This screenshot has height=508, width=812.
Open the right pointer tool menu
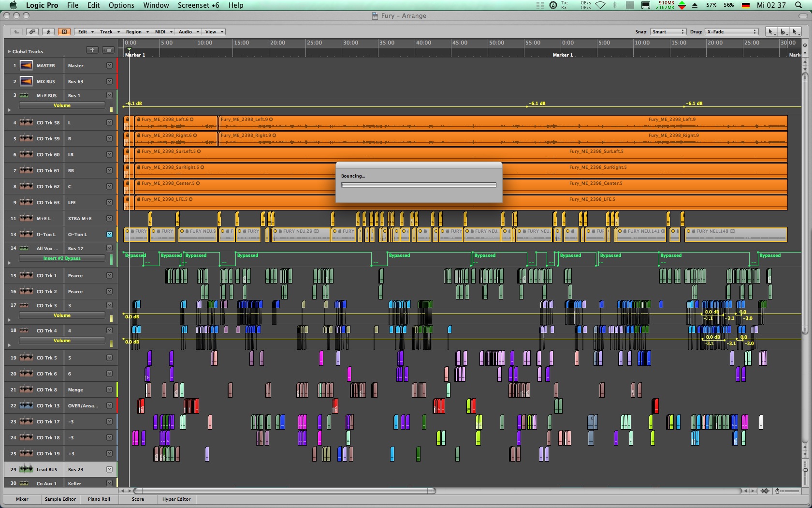(x=796, y=32)
